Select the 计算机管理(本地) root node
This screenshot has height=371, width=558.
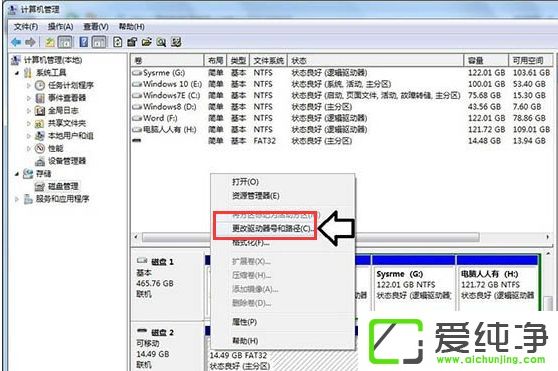pyautogui.click(x=53, y=60)
